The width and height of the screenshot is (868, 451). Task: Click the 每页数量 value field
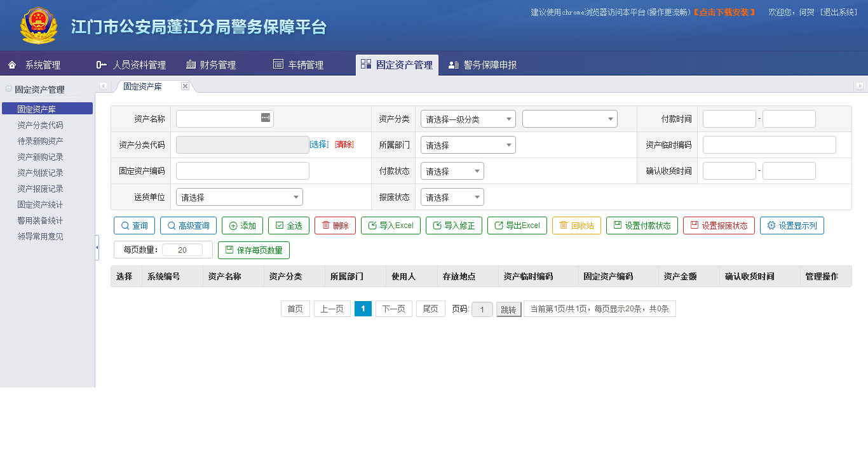[182, 250]
